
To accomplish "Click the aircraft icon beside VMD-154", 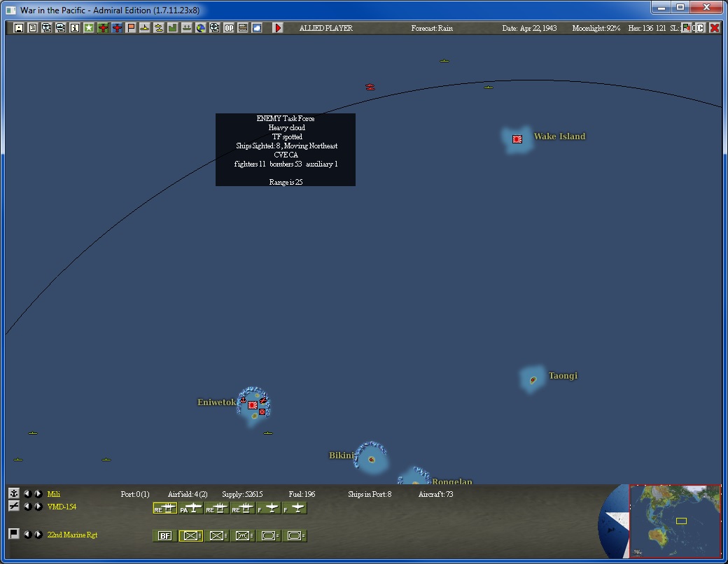I will [14, 506].
